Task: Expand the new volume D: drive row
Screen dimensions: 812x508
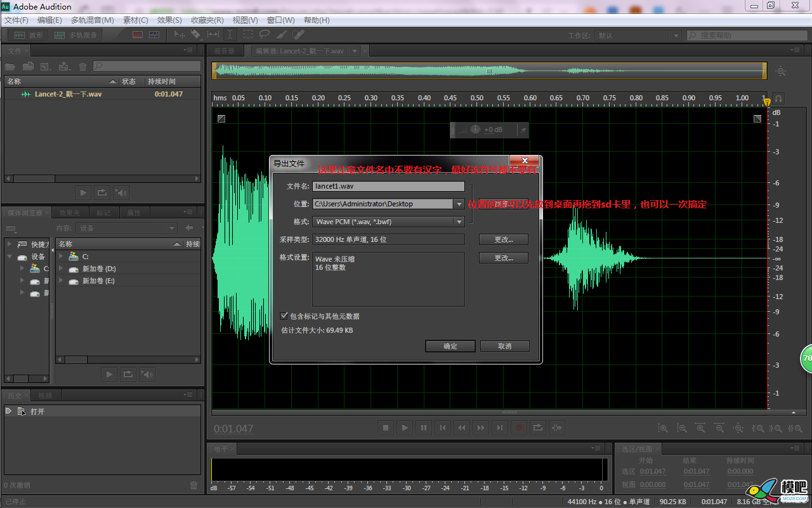Action: pyautogui.click(x=62, y=269)
